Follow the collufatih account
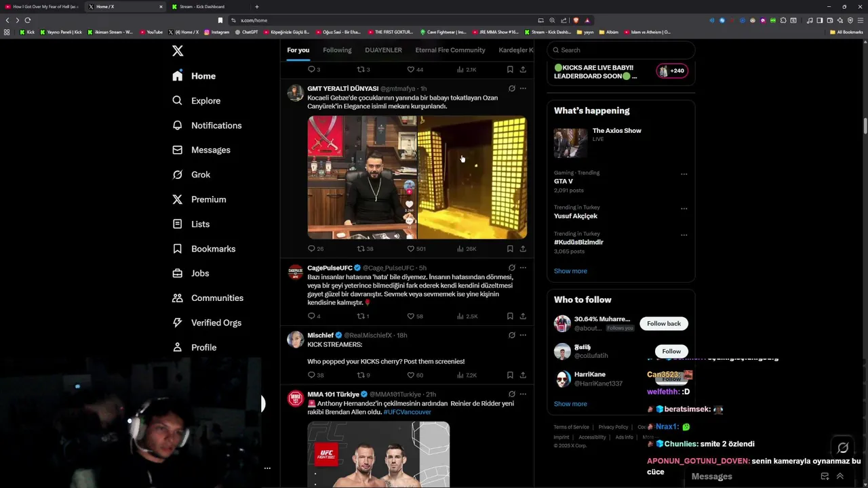This screenshot has width=868, height=488. click(671, 351)
